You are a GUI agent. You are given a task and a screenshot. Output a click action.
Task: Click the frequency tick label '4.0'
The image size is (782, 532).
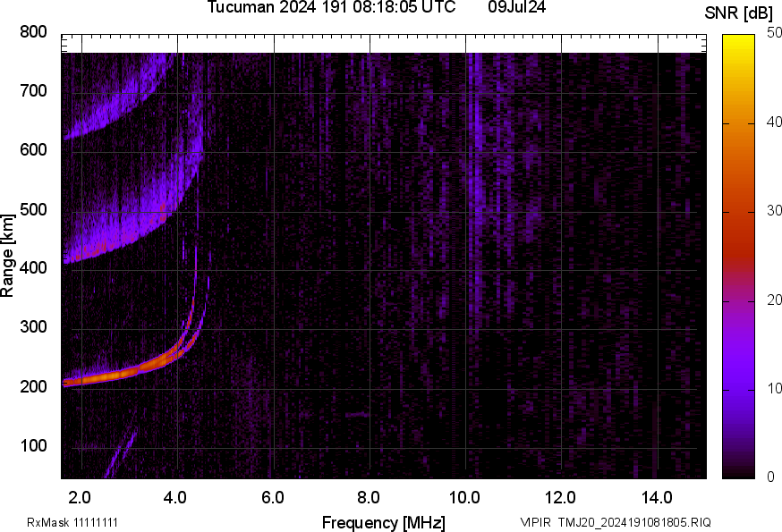pyautogui.click(x=175, y=497)
